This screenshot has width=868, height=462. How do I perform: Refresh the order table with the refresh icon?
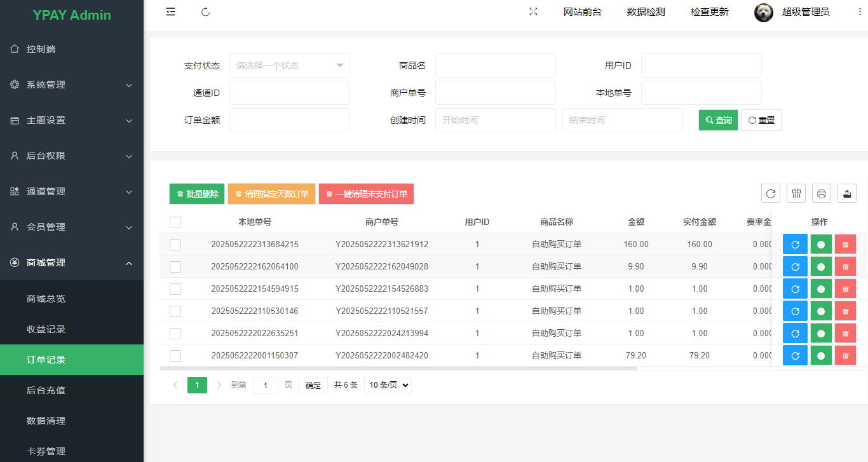coord(771,193)
